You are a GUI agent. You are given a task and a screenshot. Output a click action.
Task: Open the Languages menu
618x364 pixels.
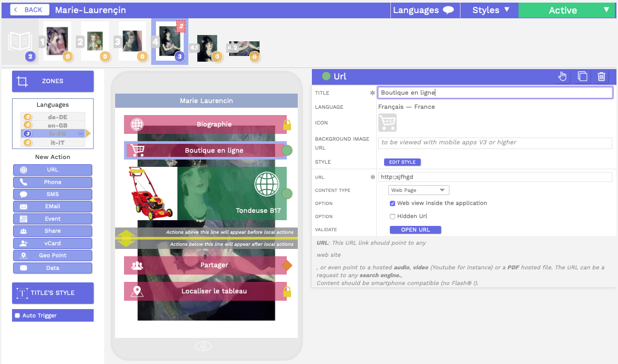coord(425,10)
